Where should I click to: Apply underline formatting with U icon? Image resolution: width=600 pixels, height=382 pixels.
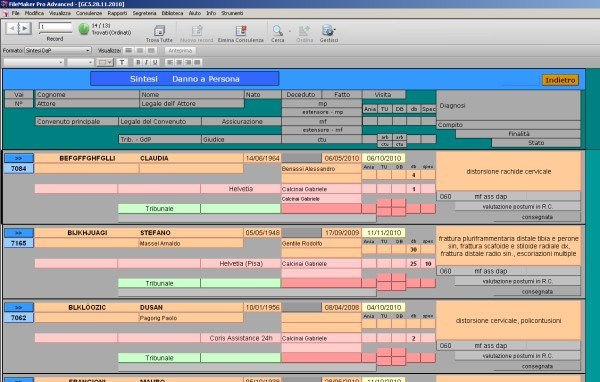pyautogui.click(x=155, y=62)
